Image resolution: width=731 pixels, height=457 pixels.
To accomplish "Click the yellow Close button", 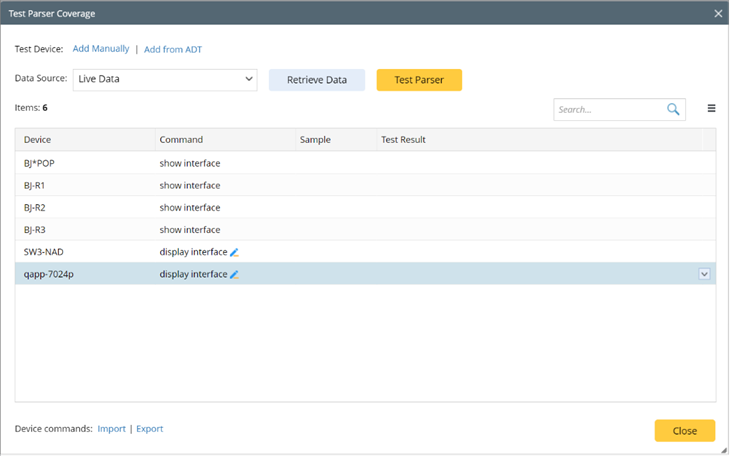I will 684,431.
